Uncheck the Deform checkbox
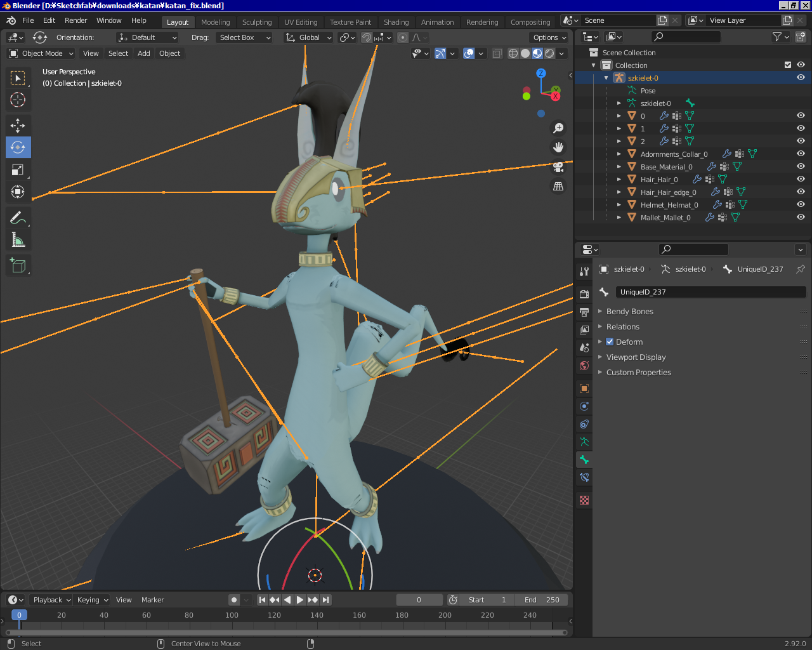Viewport: 812px width, 650px height. [610, 342]
